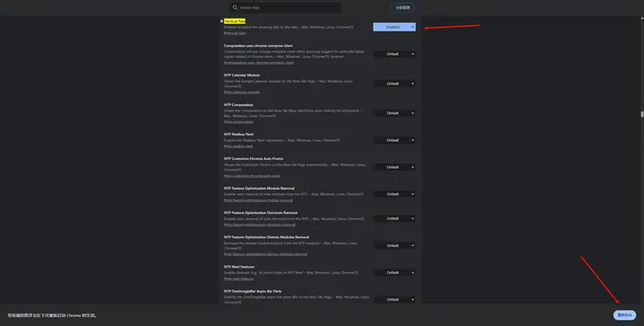Open NTP Customize Chrome Auto Promo dropdown
Viewport: 644px width, 326px height.
pos(394,167)
